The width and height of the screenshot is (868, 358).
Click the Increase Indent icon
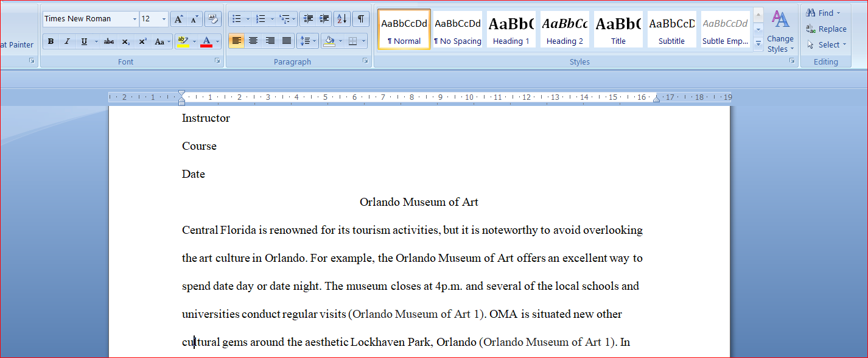pyautogui.click(x=324, y=19)
